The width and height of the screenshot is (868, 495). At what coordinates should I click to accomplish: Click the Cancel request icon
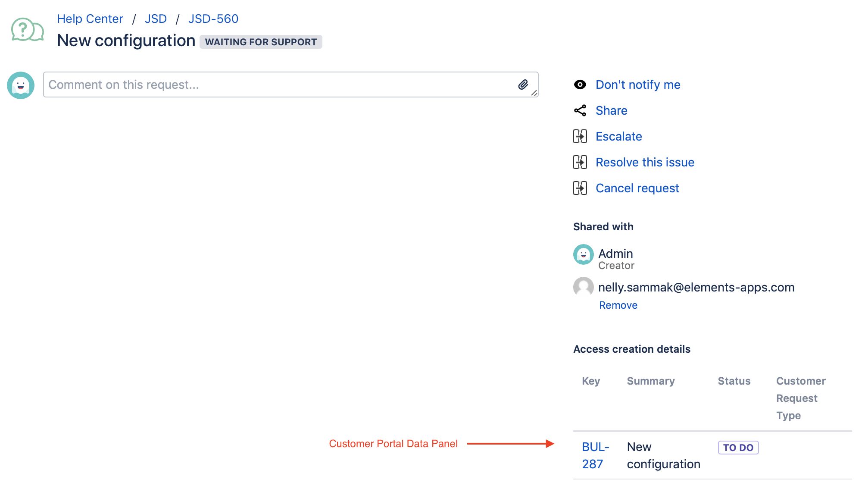pyautogui.click(x=580, y=188)
